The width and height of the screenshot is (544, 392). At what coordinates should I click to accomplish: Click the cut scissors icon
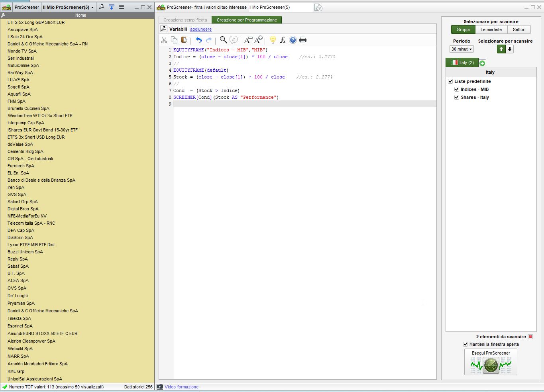(x=164, y=40)
